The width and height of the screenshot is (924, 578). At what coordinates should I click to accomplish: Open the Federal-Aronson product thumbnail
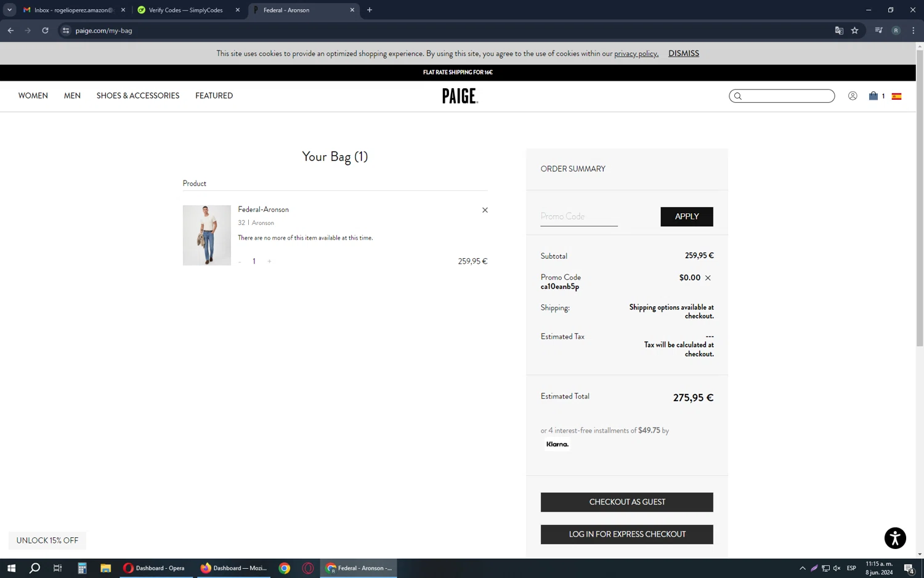(207, 235)
